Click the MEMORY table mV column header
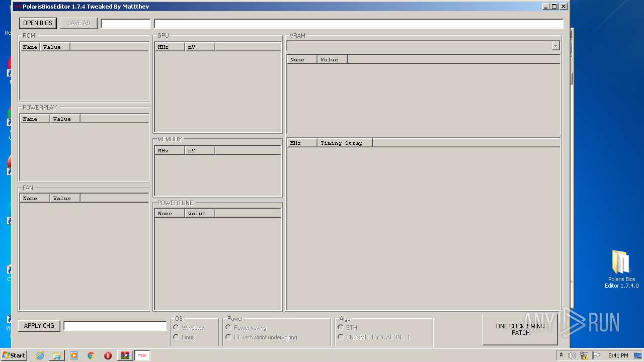Viewport: 644px width, 362px height. (200, 150)
